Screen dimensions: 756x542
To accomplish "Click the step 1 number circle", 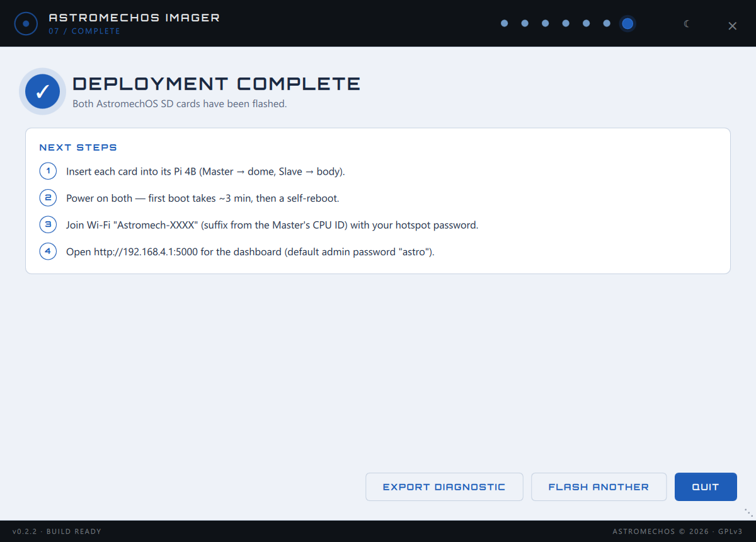I will tap(48, 171).
